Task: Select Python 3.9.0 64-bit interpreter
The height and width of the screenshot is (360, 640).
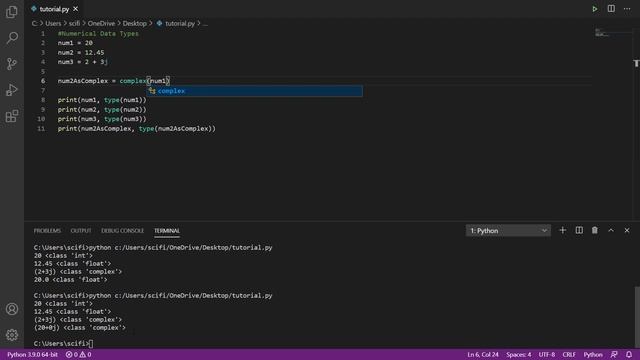Action: [33, 355]
